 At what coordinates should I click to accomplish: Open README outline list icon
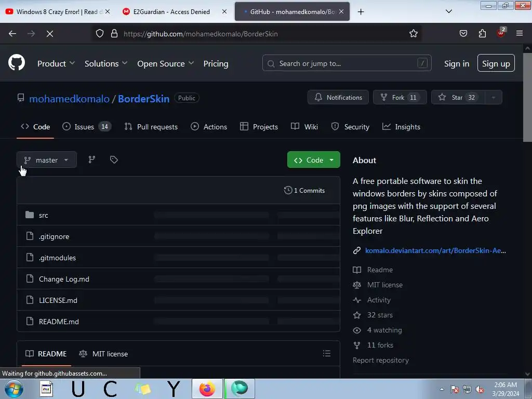(327, 353)
